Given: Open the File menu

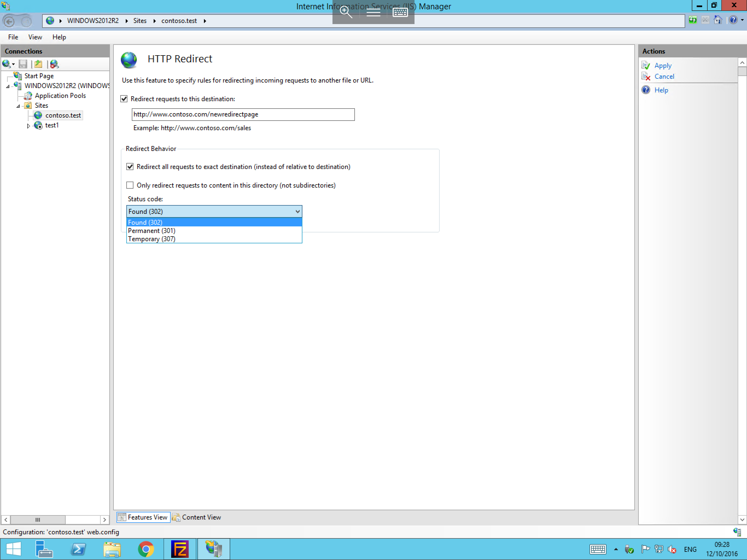Looking at the screenshot, I should (13, 37).
